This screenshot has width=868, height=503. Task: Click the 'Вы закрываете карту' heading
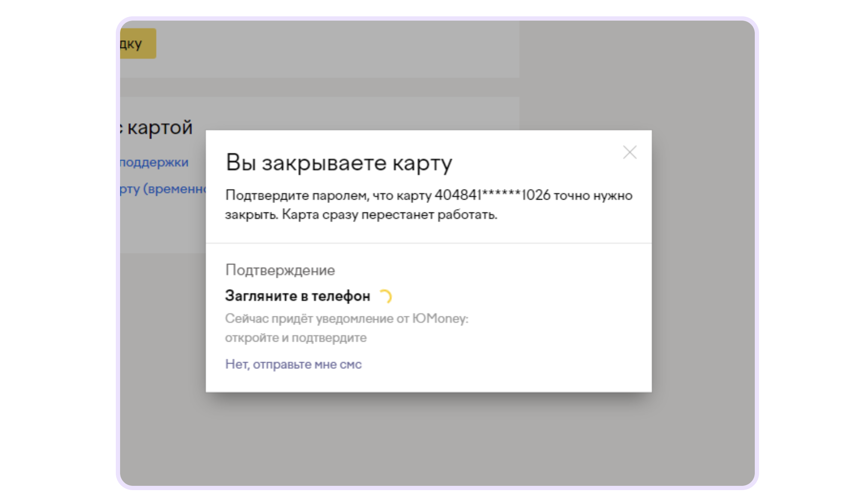[339, 163]
